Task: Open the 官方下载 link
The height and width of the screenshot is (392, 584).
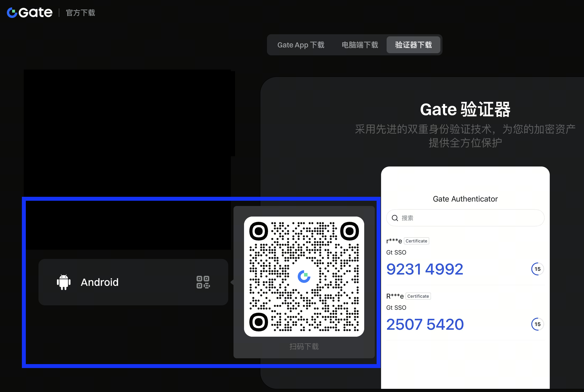Action: [x=80, y=12]
